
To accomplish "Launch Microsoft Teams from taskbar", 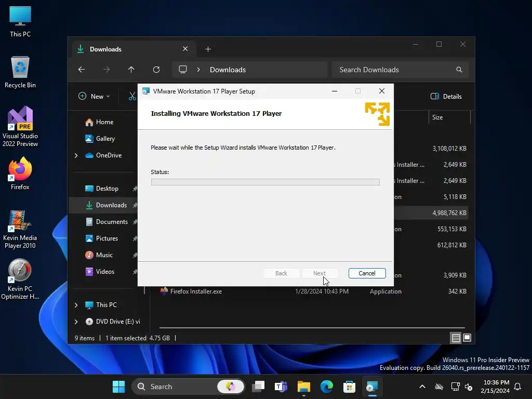I will [281, 387].
